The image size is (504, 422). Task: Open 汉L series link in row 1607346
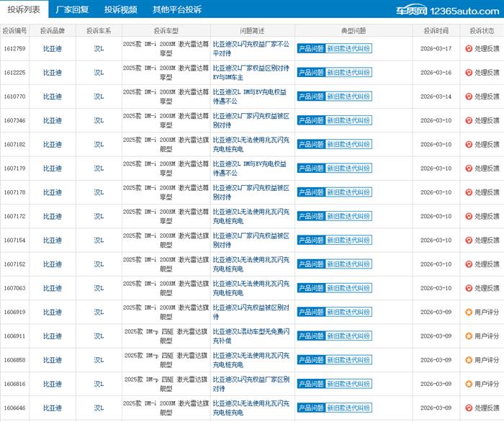click(99, 121)
